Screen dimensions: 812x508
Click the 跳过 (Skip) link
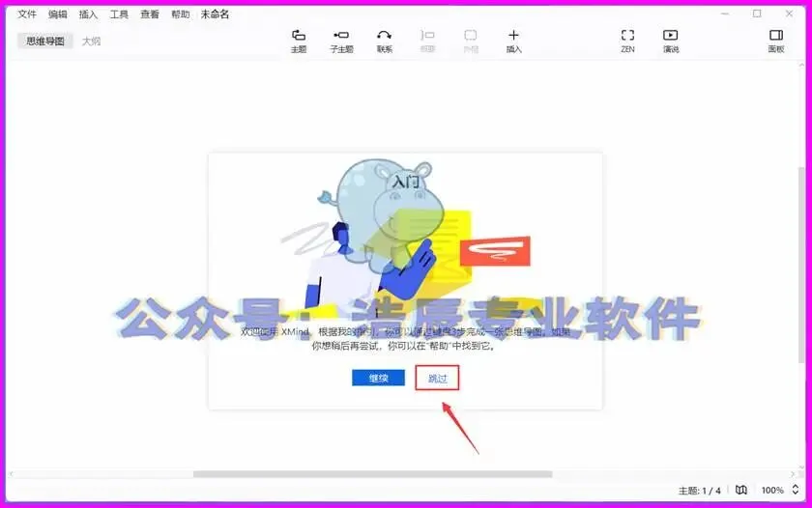click(x=437, y=379)
